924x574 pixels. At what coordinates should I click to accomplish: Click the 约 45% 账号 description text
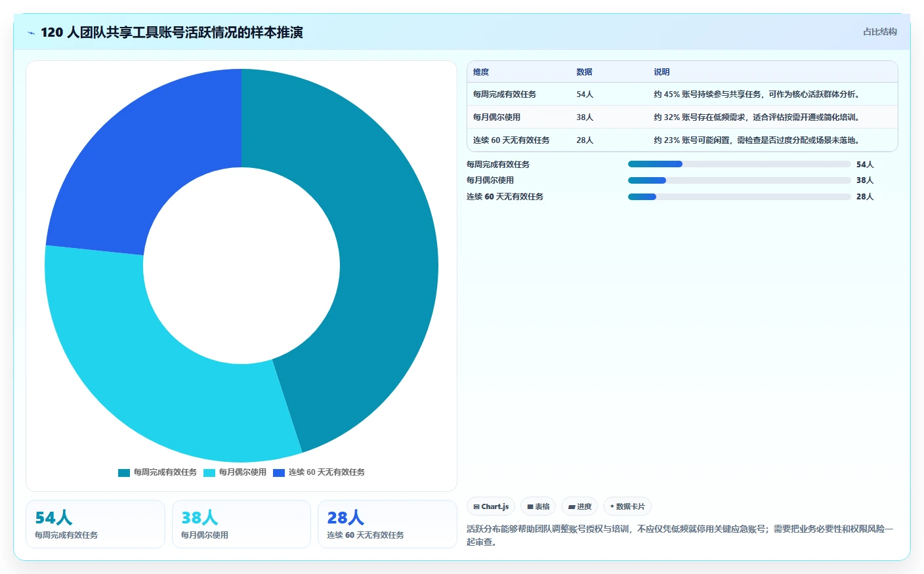point(757,94)
